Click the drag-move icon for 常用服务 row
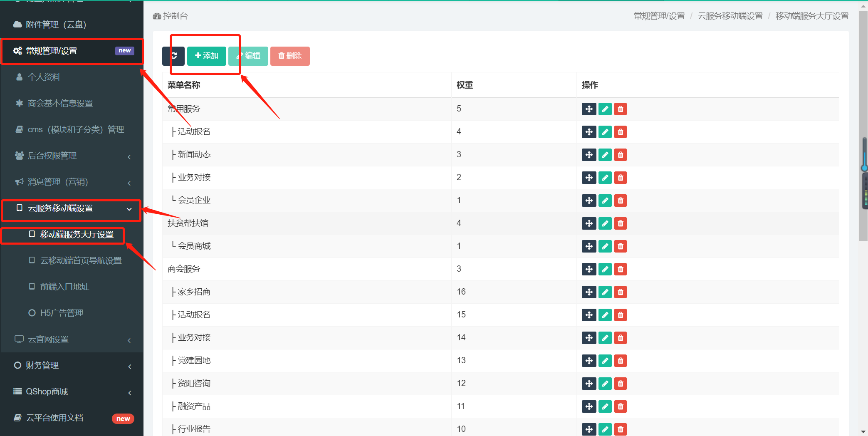This screenshot has height=436, width=868. click(x=589, y=109)
